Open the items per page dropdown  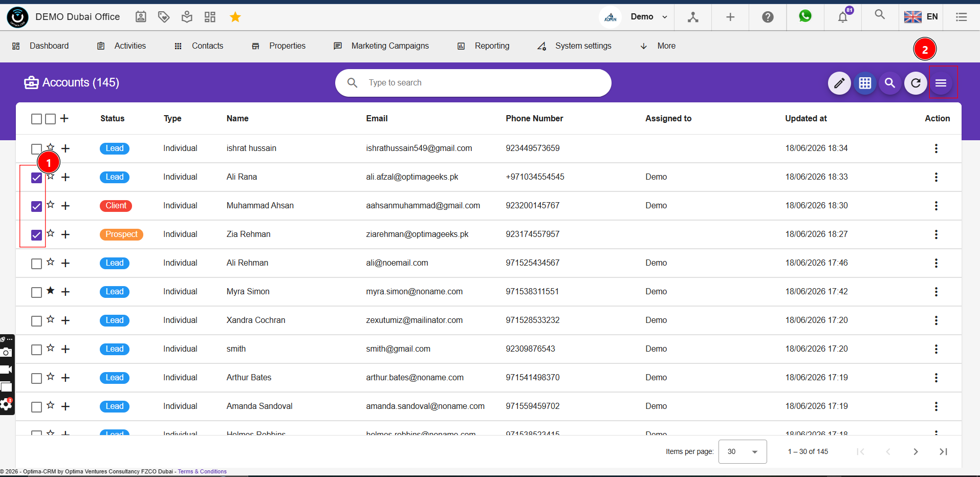pyautogui.click(x=743, y=451)
